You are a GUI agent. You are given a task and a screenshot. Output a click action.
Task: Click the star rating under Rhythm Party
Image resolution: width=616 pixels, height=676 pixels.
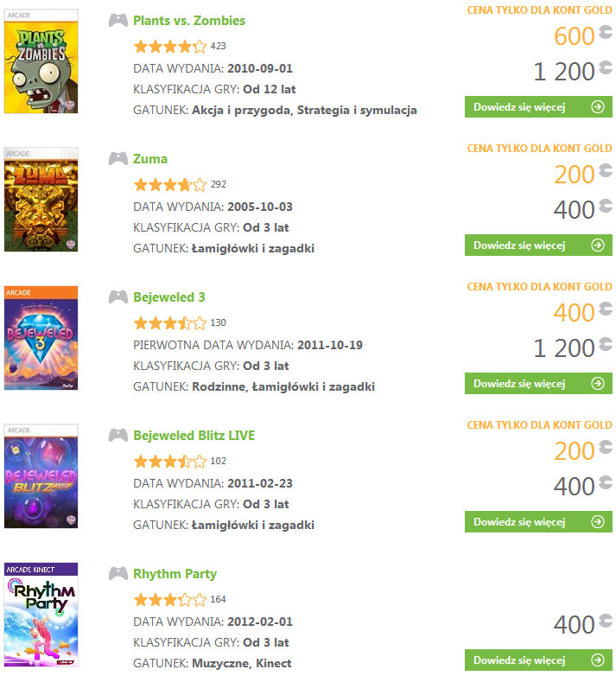(170, 599)
